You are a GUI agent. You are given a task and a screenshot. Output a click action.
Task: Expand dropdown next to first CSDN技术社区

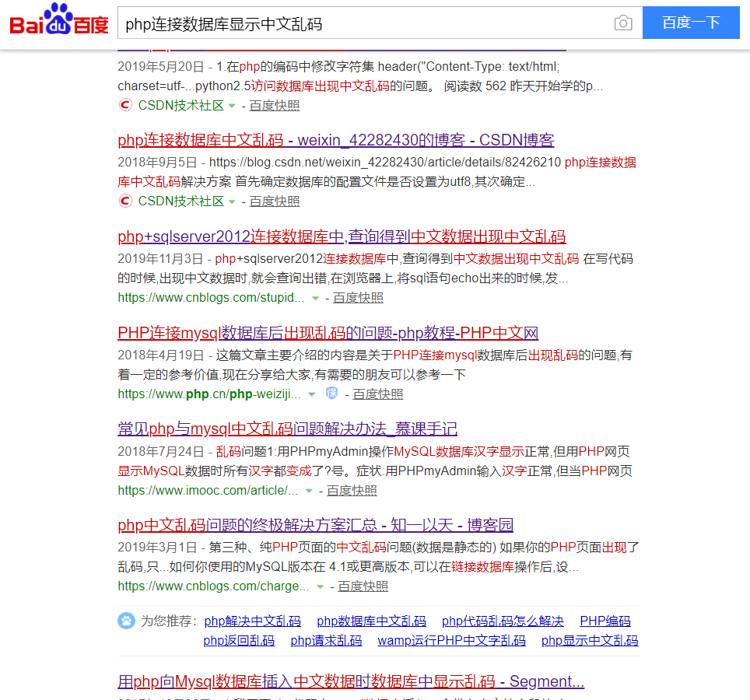(232, 106)
